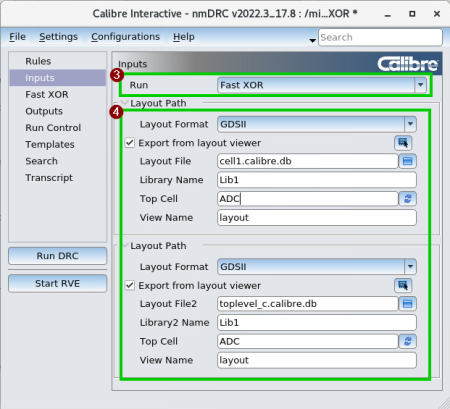Refresh first Top Cell ADC list

point(407,199)
